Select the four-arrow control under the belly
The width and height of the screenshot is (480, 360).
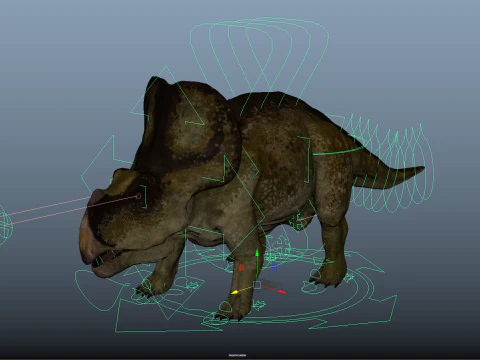pyautogui.click(x=296, y=221)
